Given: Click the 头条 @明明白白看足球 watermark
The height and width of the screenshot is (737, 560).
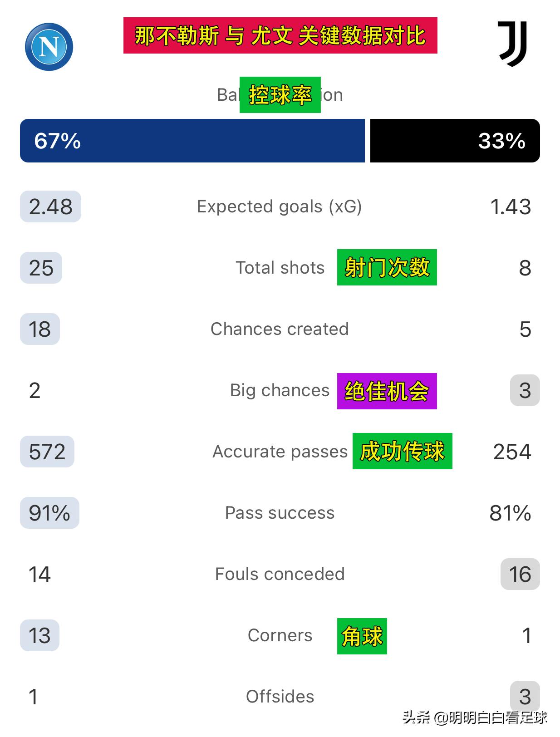Looking at the screenshot, I should click(475, 717).
